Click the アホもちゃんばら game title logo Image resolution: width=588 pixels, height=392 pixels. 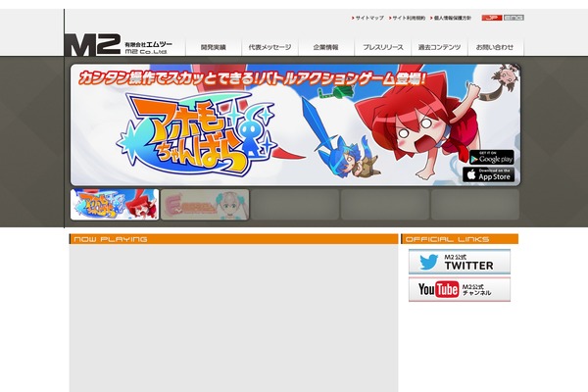196,134
